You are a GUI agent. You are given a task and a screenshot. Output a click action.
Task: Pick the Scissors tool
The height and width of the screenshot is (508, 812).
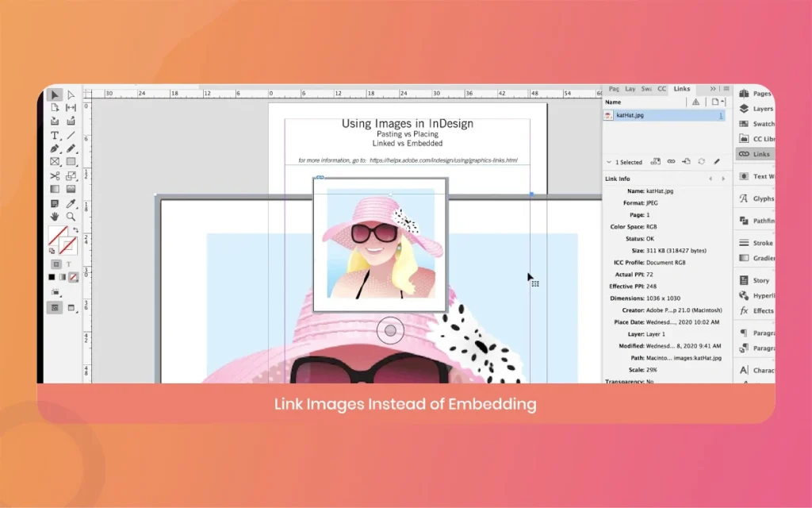pyautogui.click(x=55, y=175)
